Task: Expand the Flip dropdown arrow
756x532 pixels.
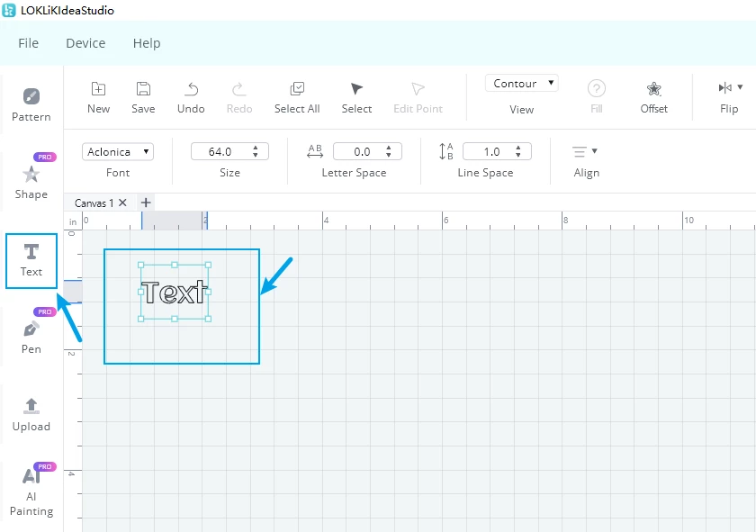Action: (x=740, y=87)
